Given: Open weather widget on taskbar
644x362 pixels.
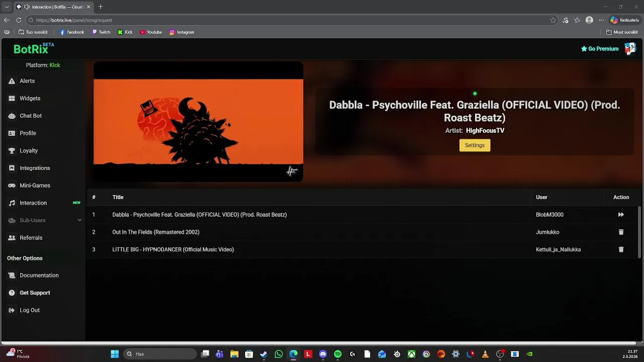Looking at the screenshot, I should tap(18, 354).
